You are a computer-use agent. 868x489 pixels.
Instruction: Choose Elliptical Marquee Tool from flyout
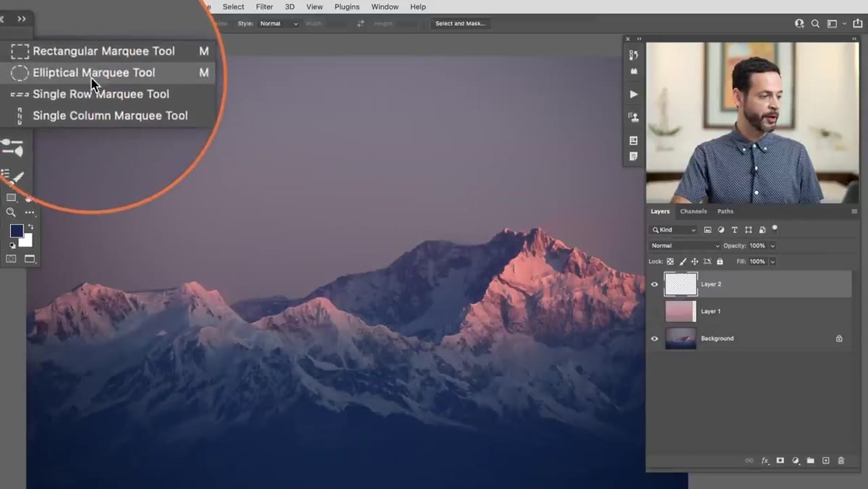tap(109, 72)
